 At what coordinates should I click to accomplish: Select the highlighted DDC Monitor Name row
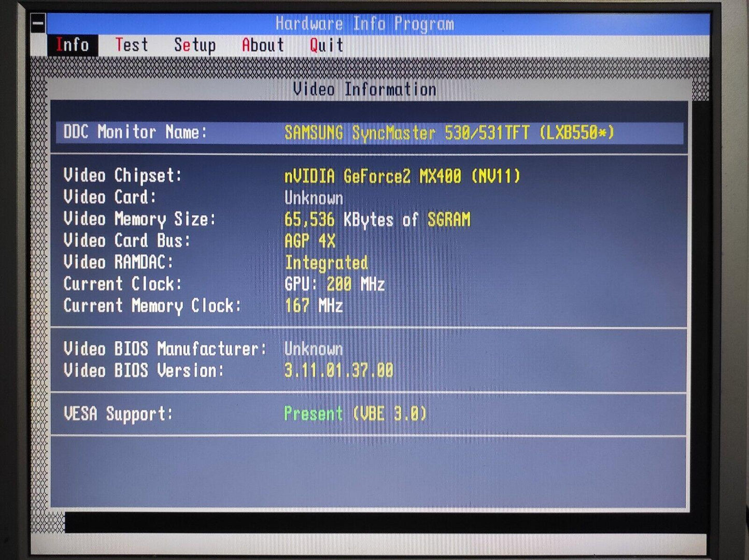pyautogui.click(x=369, y=133)
